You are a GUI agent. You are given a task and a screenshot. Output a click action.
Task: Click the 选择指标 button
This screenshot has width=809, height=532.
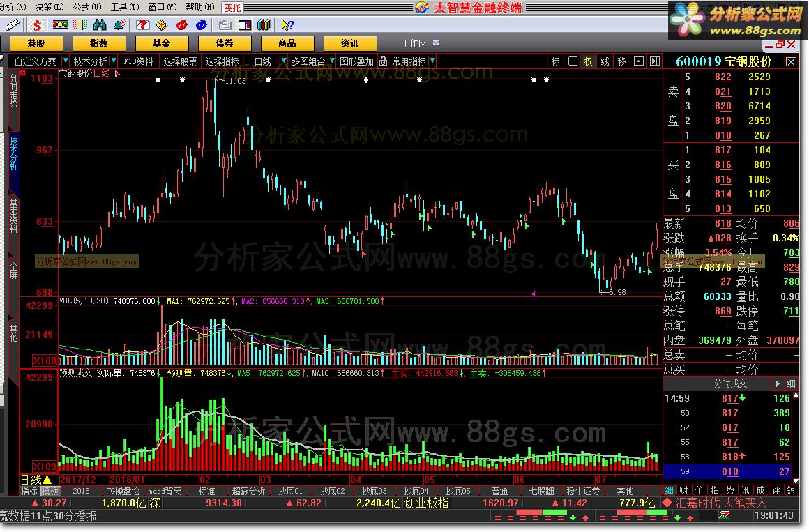[x=222, y=61]
